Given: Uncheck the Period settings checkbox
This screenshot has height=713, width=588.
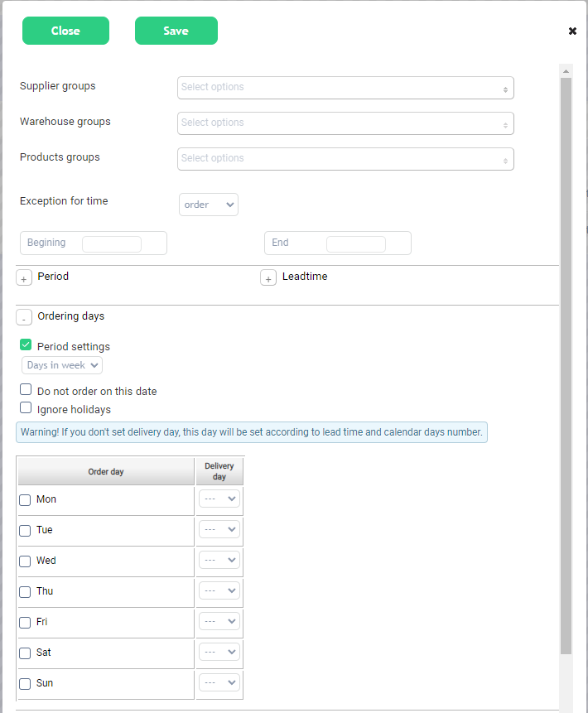Looking at the screenshot, I should 26,345.
